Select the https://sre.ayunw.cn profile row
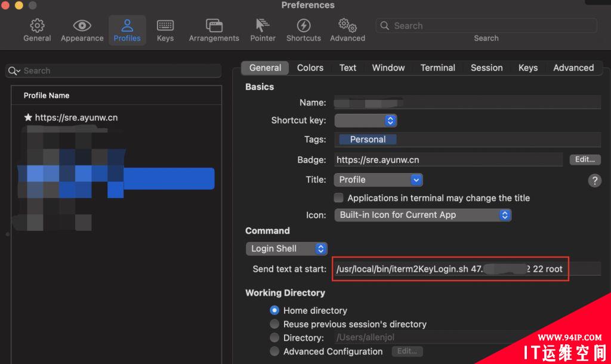611x364 pixels. pos(116,118)
